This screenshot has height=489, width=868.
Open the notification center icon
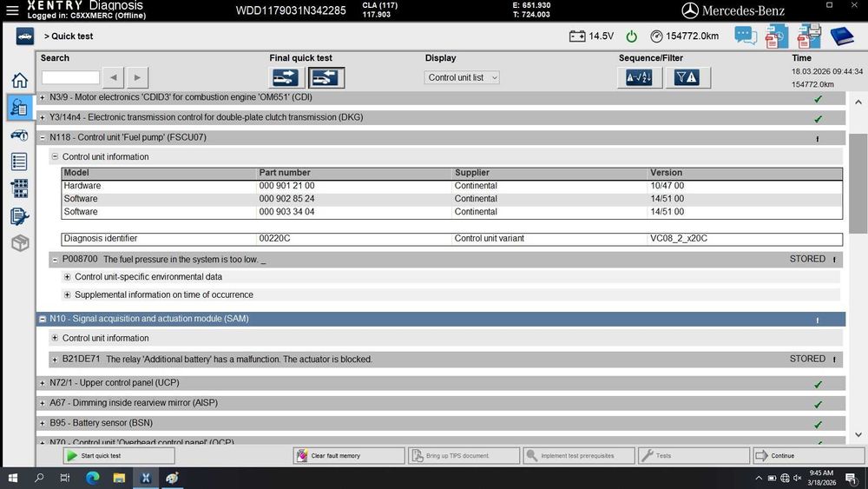(851, 478)
